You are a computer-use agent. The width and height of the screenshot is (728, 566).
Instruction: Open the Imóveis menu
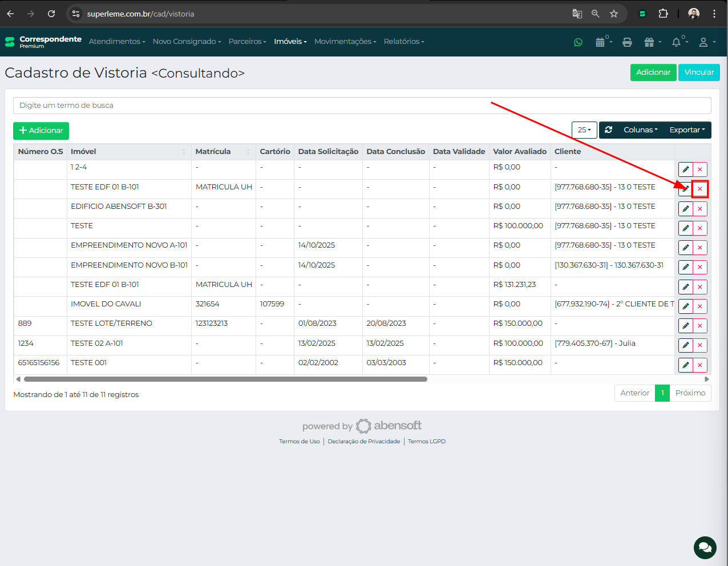point(290,42)
